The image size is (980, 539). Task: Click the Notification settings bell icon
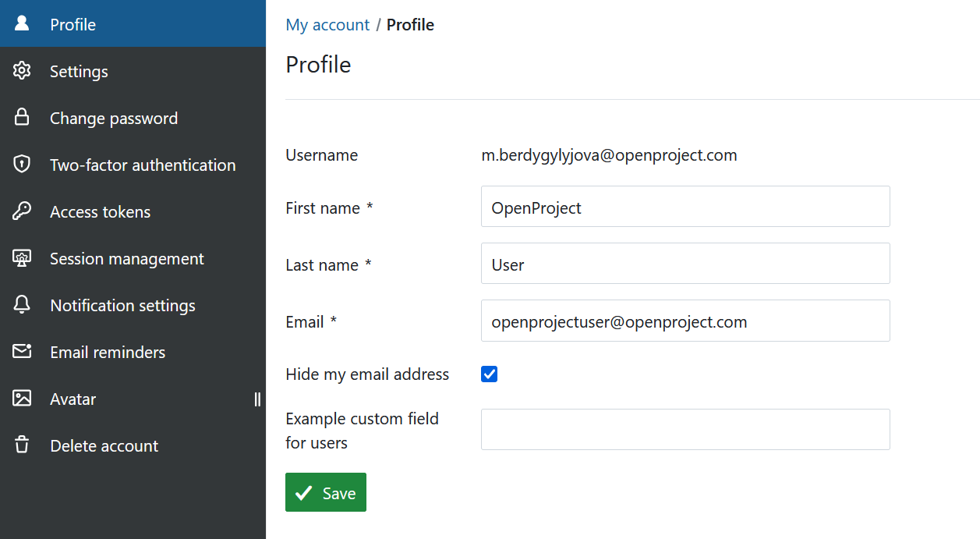click(22, 305)
